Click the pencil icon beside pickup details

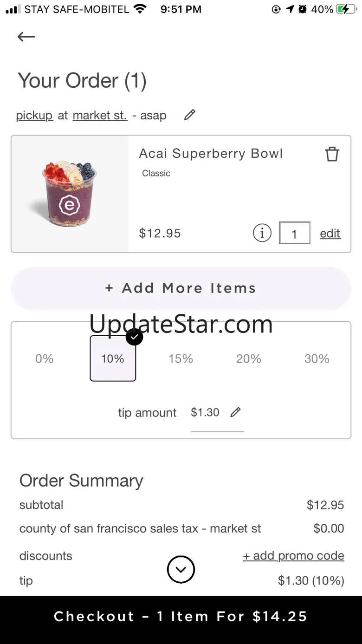pos(189,115)
